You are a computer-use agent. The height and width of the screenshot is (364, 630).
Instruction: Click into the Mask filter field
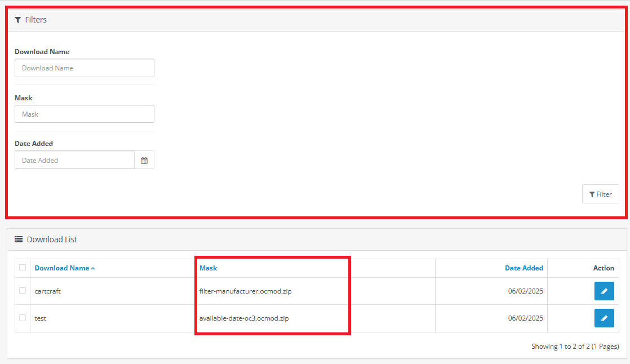click(x=85, y=114)
